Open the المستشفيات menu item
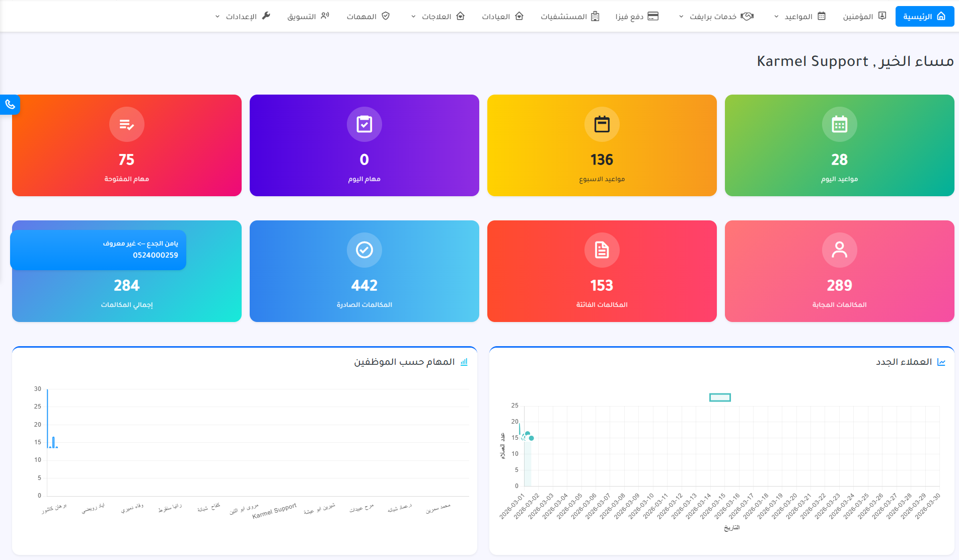959x560 pixels. (570, 17)
